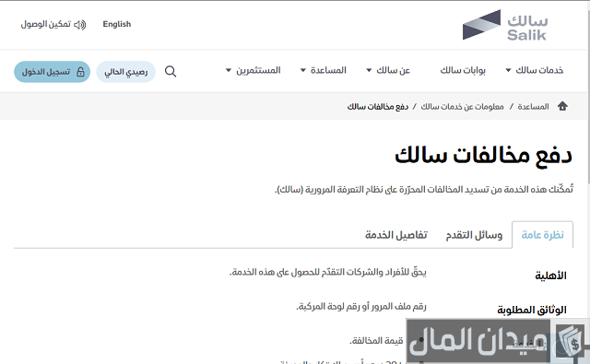The height and width of the screenshot is (364, 590).
Task: Click text رقم ملف المرور أو رقم لوحة المركبة
Action: pyautogui.click(x=361, y=307)
